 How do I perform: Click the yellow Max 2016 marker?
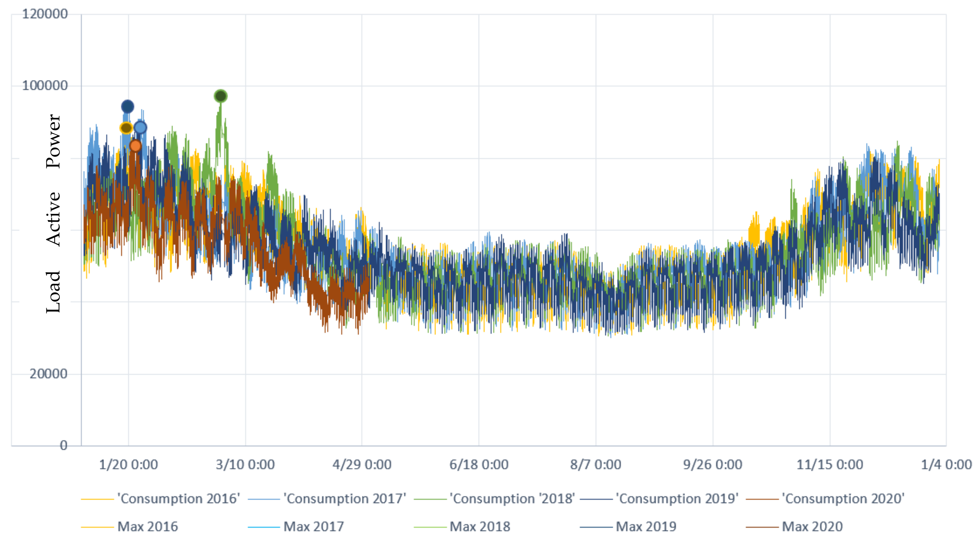(x=126, y=128)
